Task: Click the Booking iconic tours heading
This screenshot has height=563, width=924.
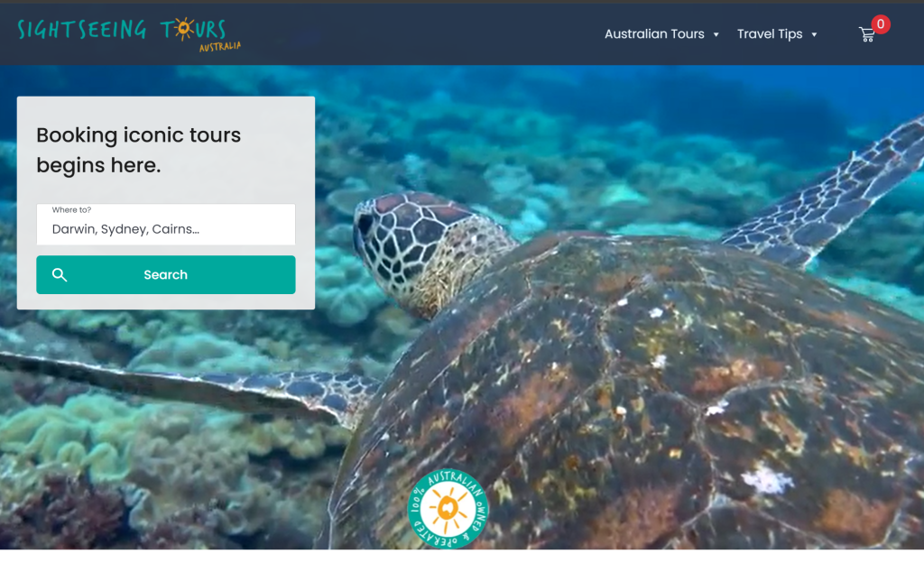Action: click(138, 150)
